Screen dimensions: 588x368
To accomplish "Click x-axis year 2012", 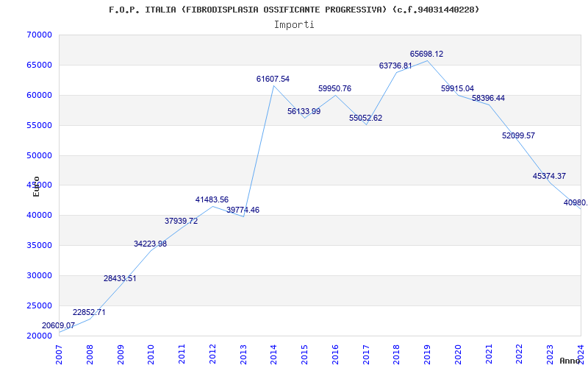I will 212,355.
